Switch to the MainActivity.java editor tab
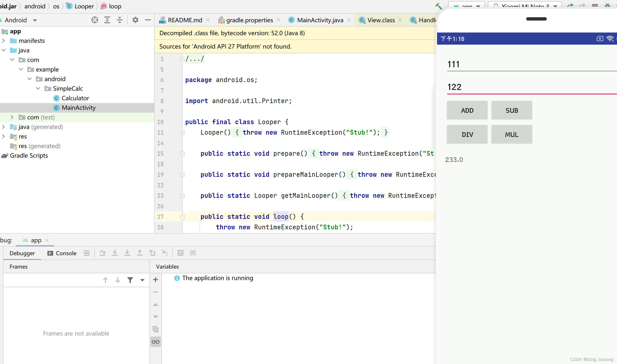This screenshot has width=617, height=364. 320,20
